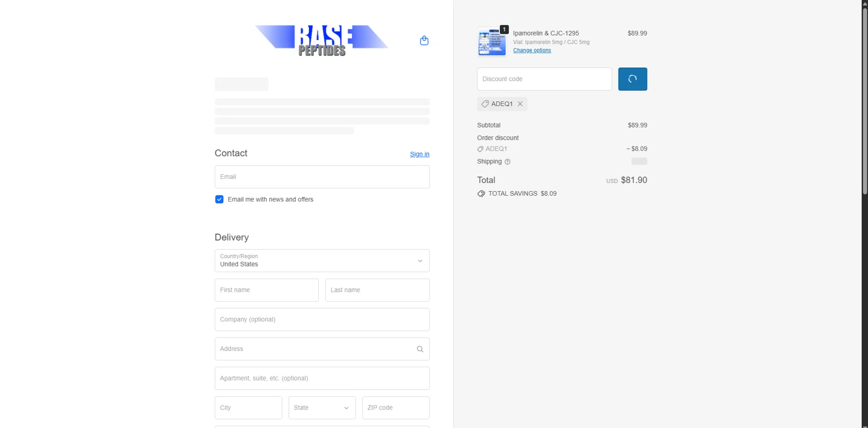This screenshot has width=868, height=428.
Task: Click the total savings tag icon
Action: (x=481, y=194)
